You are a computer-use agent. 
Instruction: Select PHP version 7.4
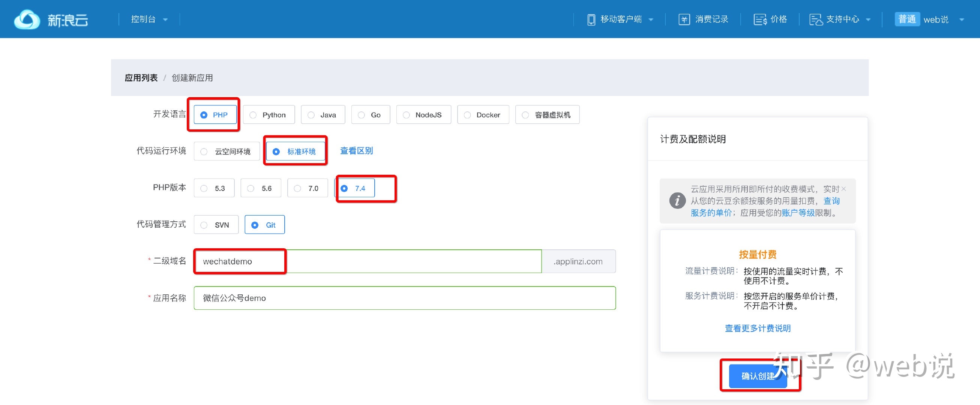click(354, 188)
